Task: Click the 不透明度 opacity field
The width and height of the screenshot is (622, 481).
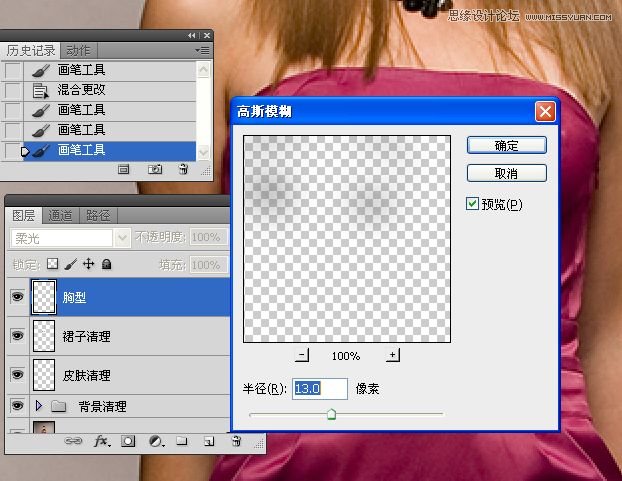Action: [x=209, y=237]
